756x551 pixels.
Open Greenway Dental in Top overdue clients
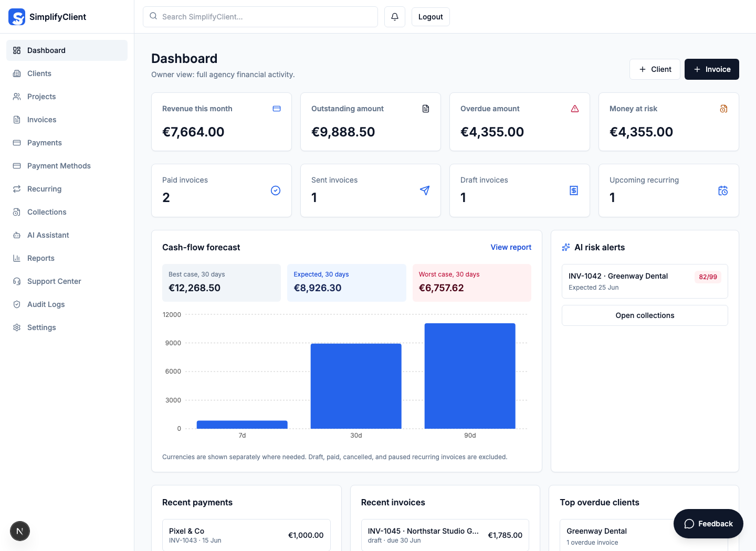[644, 535]
